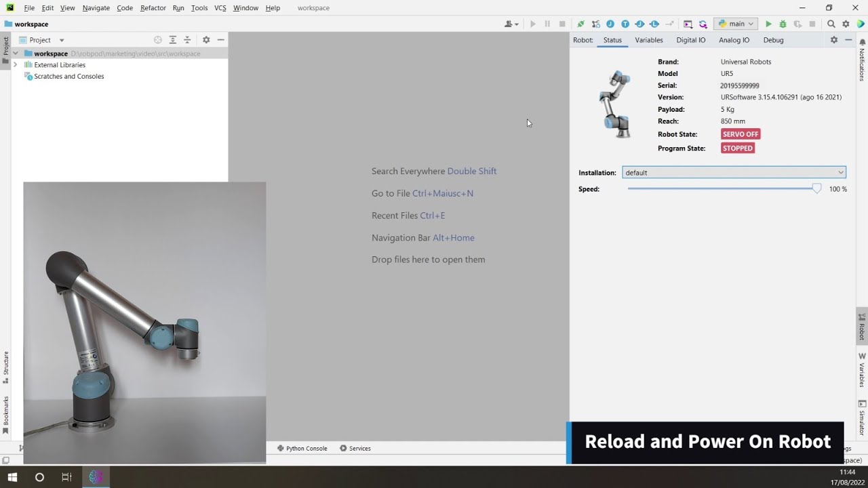Click the Cortana search circle on the taskbar
Viewport: 868px width, 488px height.
tap(39, 477)
